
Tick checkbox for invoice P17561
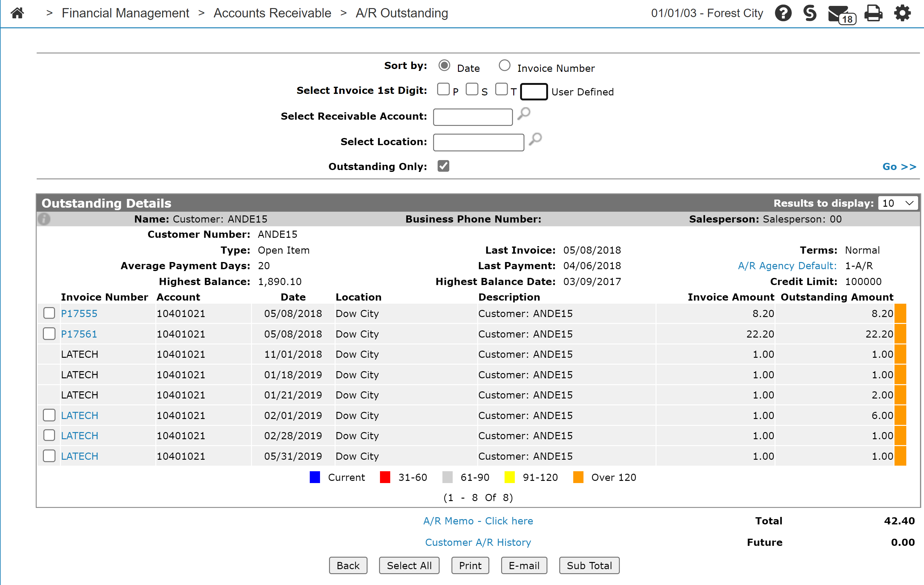[49, 334]
